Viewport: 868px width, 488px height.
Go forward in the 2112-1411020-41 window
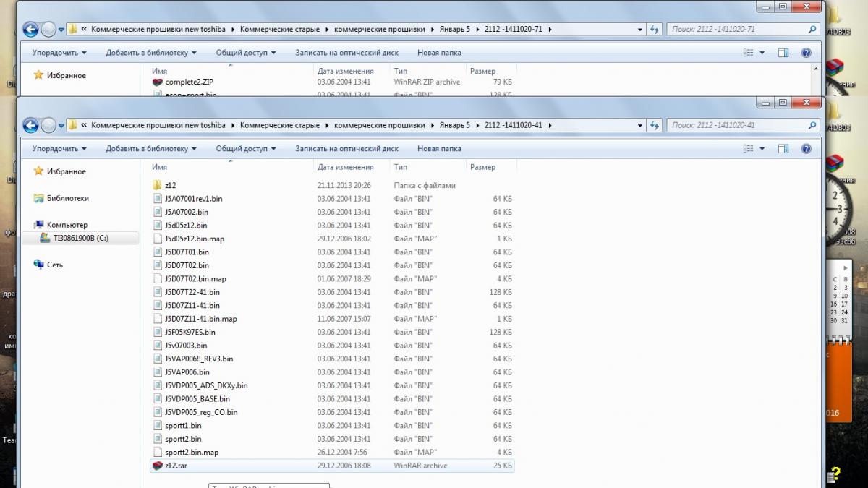(48, 125)
